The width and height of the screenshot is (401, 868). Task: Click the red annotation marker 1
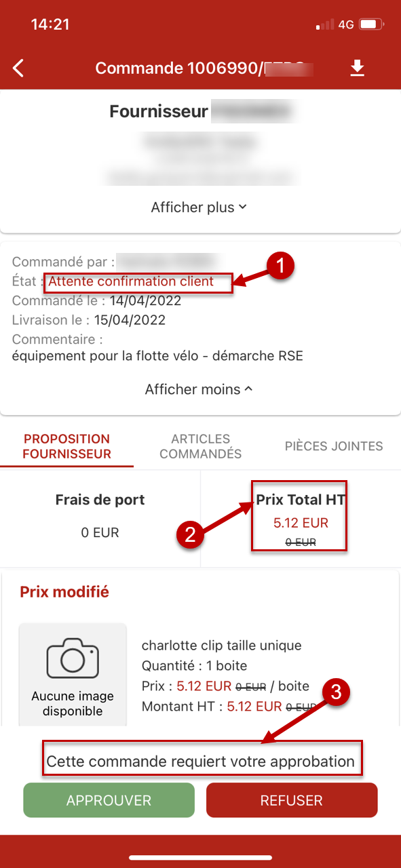[x=280, y=267]
